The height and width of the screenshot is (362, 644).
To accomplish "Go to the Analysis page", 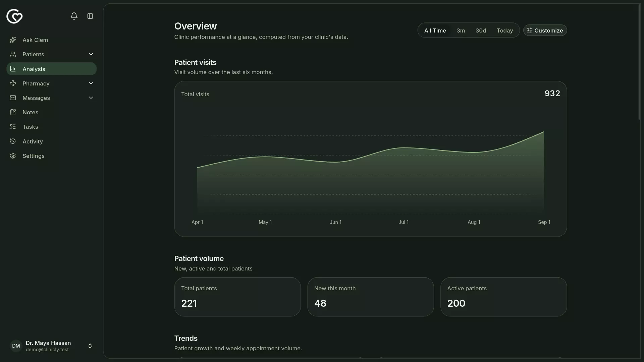I will tap(51, 69).
